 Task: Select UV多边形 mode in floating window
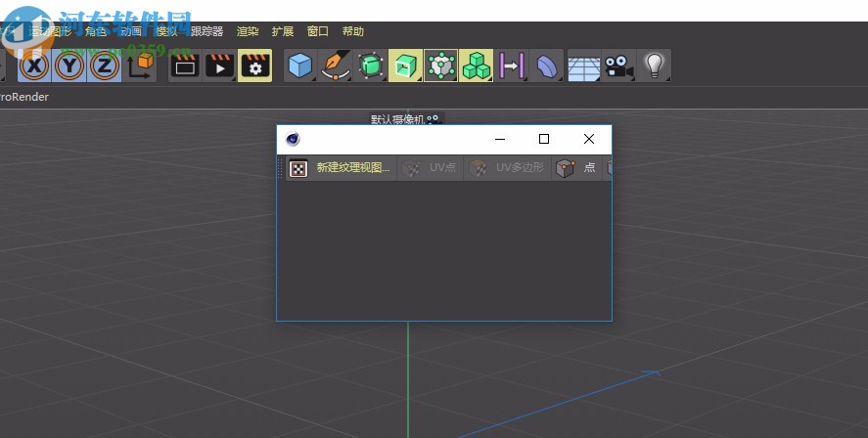pyautogui.click(x=508, y=167)
